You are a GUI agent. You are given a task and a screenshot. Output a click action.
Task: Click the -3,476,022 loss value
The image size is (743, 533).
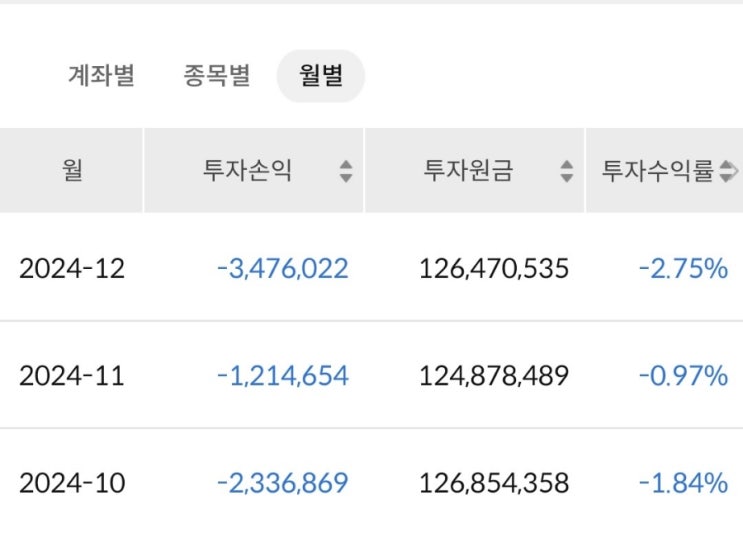[282, 268]
